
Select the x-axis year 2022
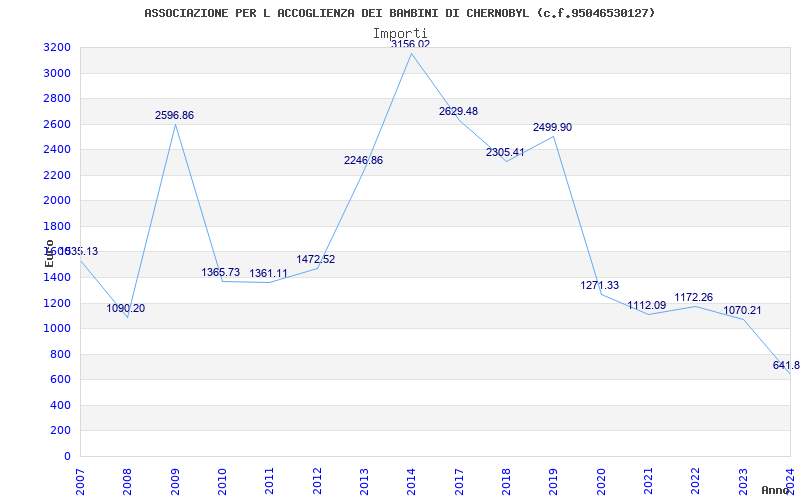[696, 482]
